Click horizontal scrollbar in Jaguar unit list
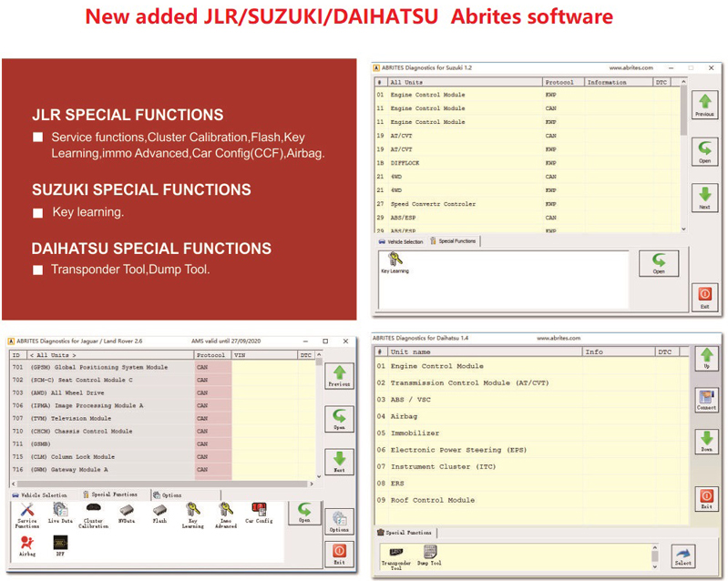This screenshot has height=581, width=728. [x=162, y=484]
